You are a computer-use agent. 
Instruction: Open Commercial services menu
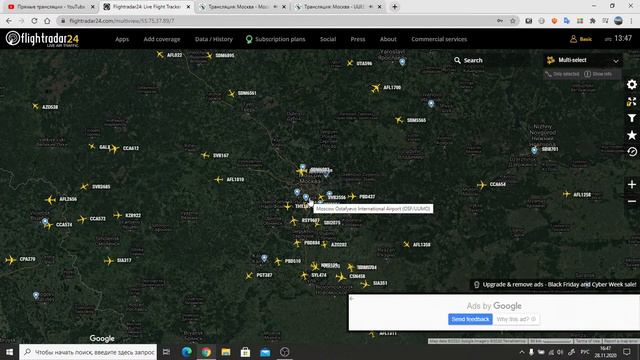coord(439,39)
